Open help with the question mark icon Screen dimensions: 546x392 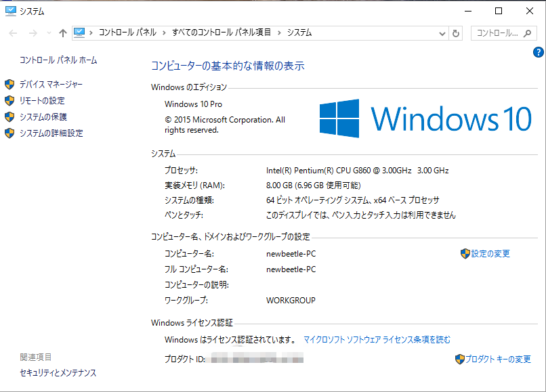[538, 52]
